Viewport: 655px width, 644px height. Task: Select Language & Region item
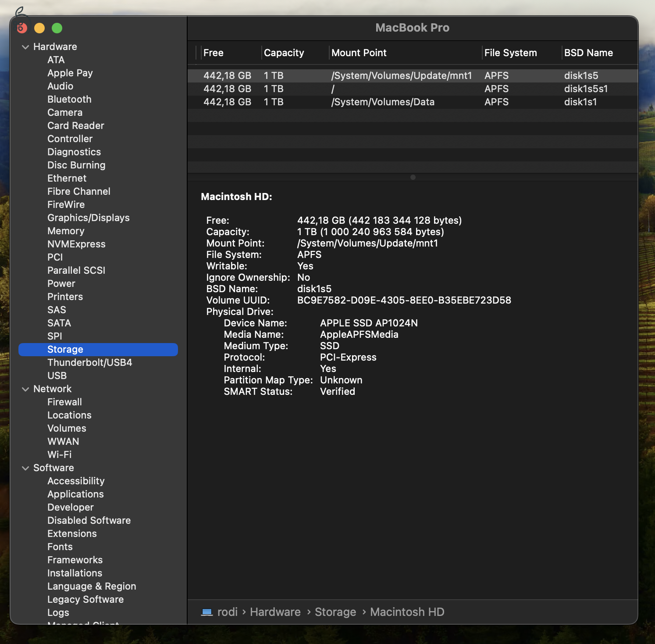pos(92,586)
